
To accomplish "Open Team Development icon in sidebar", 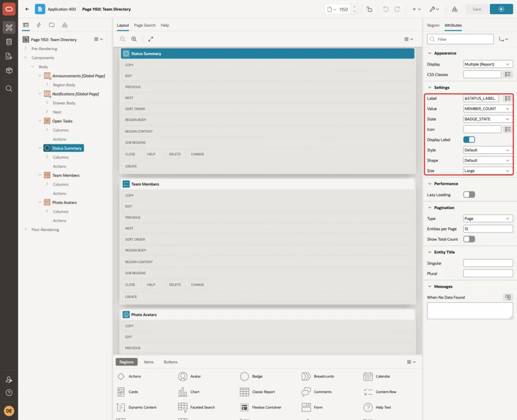I will (x=9, y=56).
